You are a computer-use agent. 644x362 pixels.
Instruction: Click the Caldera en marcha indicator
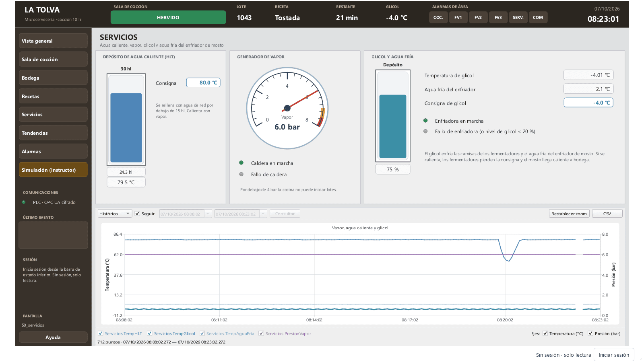(242, 163)
